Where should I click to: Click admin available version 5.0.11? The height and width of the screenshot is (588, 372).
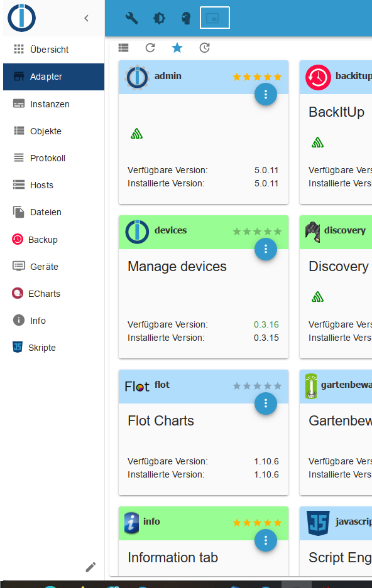[x=266, y=170]
